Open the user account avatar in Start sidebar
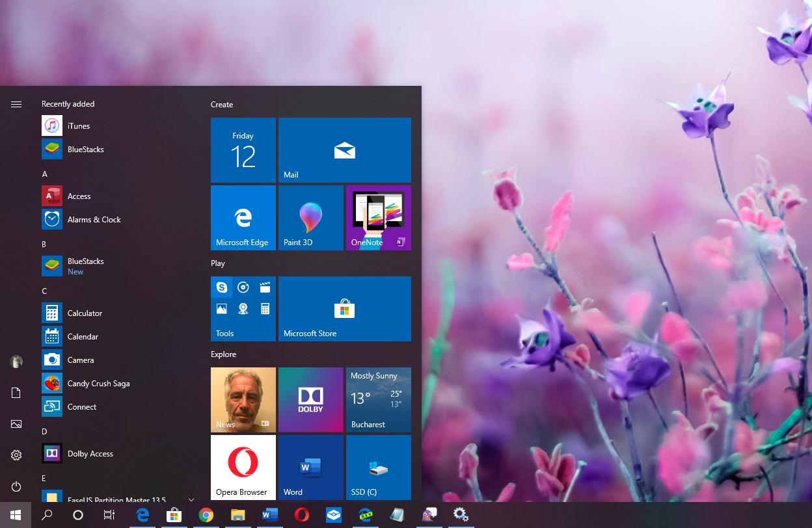Viewport: 812px width, 528px height. coord(16,362)
